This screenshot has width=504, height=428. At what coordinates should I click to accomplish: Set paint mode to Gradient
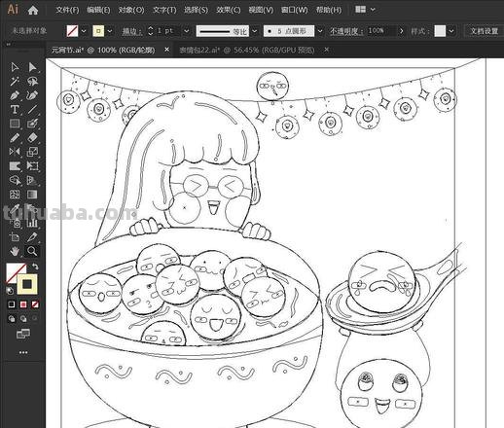point(23,304)
